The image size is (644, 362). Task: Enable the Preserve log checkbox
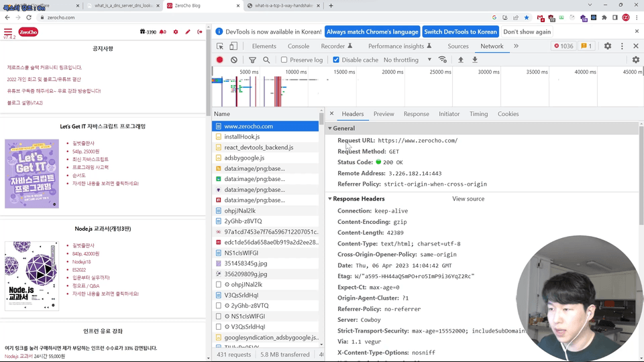coord(284,60)
